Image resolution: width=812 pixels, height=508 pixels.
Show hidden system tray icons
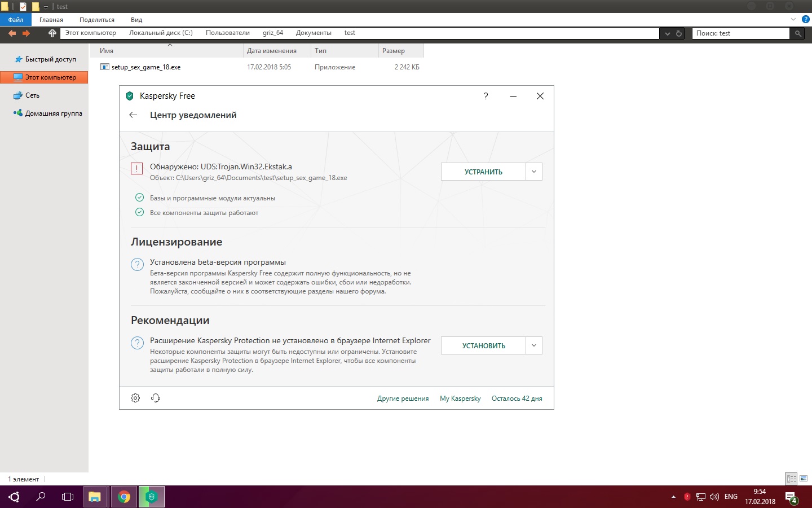point(673,497)
